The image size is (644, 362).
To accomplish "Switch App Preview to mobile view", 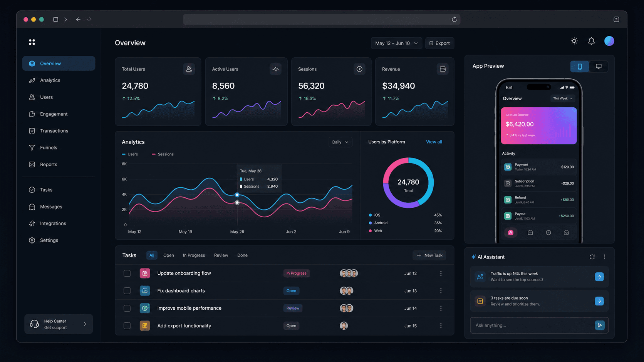I will pyautogui.click(x=580, y=67).
